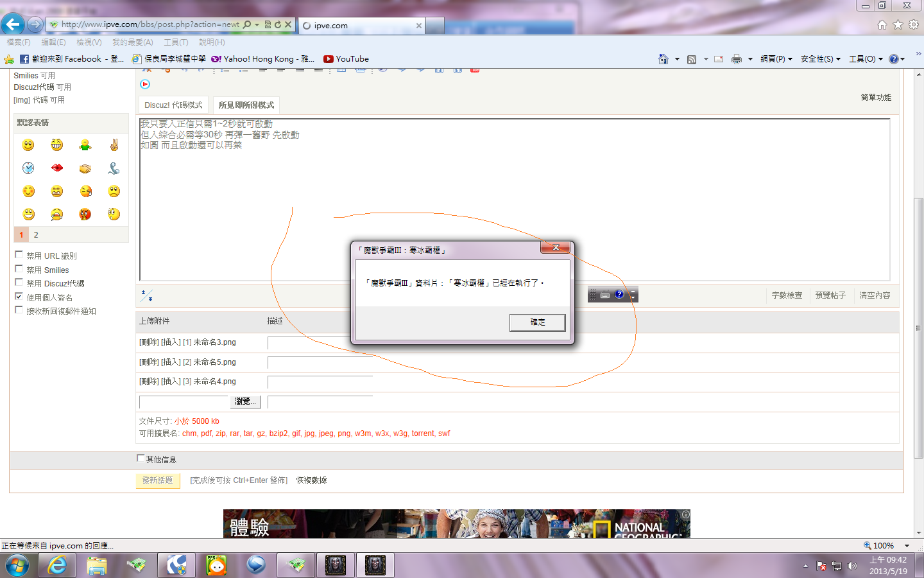The width and height of the screenshot is (924, 578).
Task: Click 確定 in the Warcraft dialog
Action: 538,322
